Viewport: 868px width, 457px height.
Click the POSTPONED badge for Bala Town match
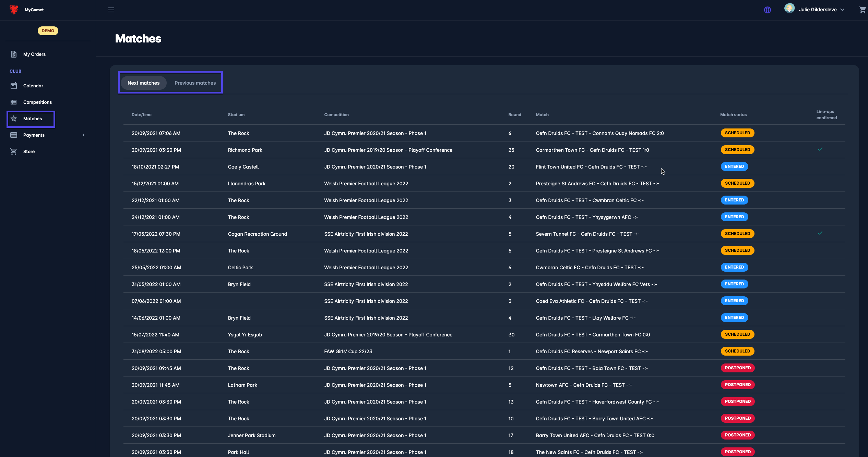737,368
